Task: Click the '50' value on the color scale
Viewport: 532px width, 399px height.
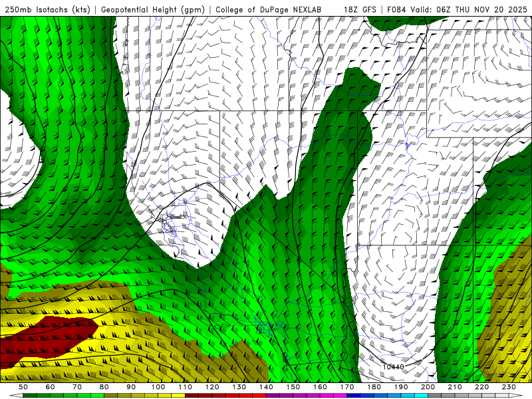Action: [23, 387]
